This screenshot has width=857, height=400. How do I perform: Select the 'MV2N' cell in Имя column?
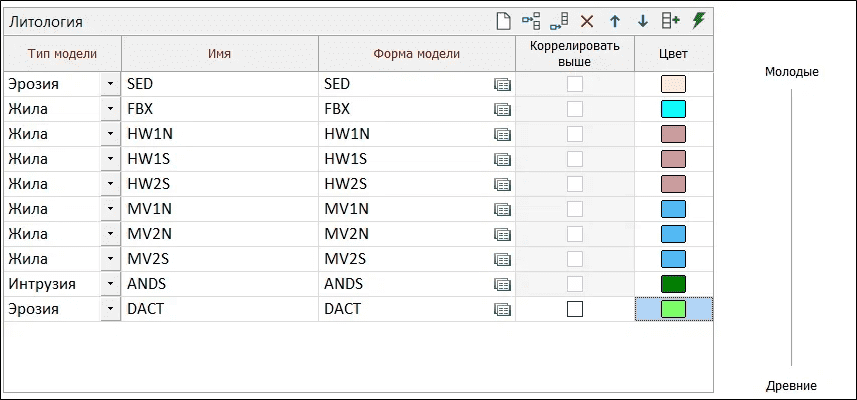pyautogui.click(x=220, y=234)
